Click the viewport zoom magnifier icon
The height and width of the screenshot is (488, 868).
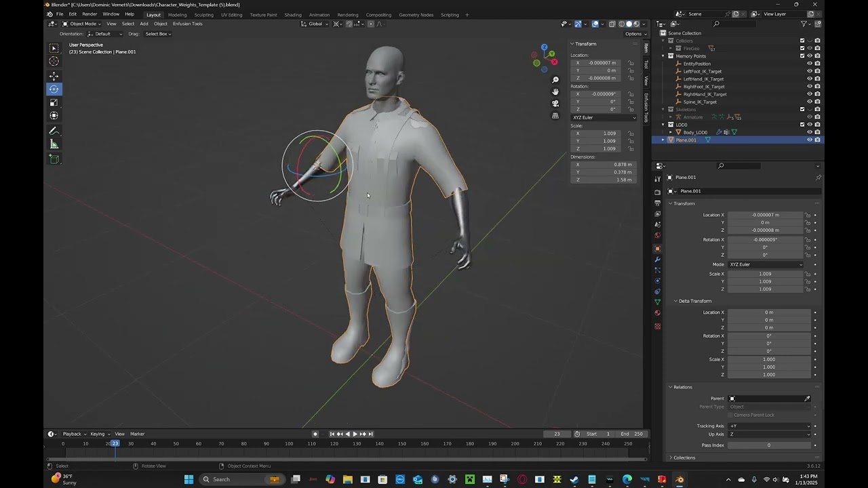pos(555,80)
